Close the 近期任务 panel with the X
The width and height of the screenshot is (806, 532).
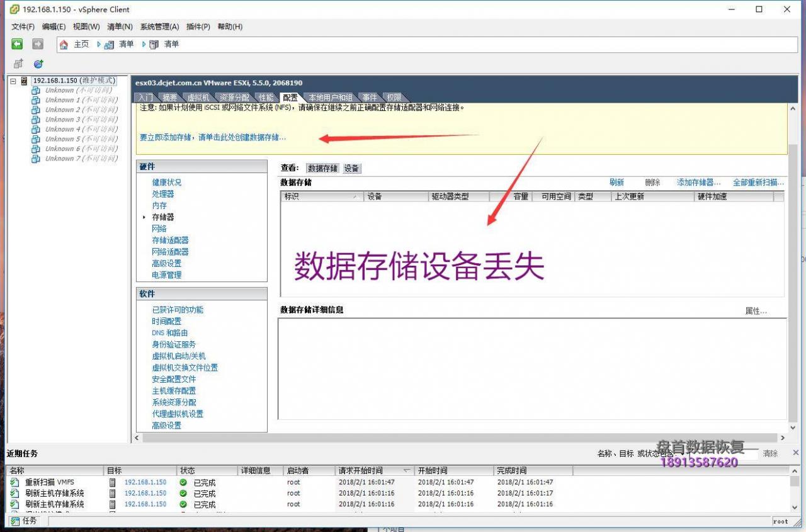click(x=795, y=453)
